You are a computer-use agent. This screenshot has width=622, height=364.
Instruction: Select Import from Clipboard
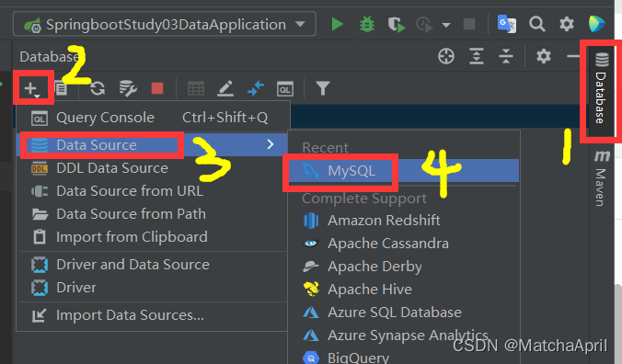point(153,237)
